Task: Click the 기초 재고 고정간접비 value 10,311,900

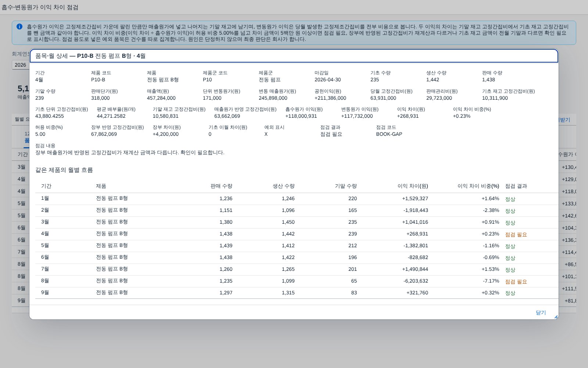Action: pyautogui.click(x=495, y=98)
